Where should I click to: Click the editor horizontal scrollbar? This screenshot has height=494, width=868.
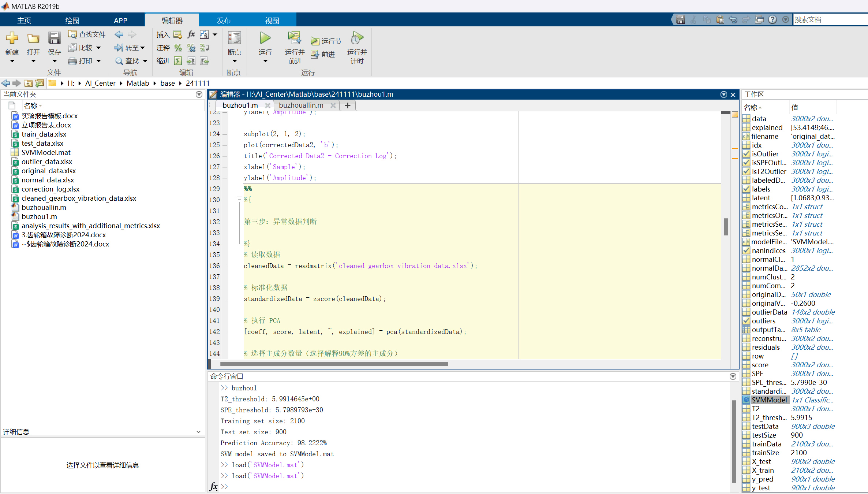click(334, 364)
